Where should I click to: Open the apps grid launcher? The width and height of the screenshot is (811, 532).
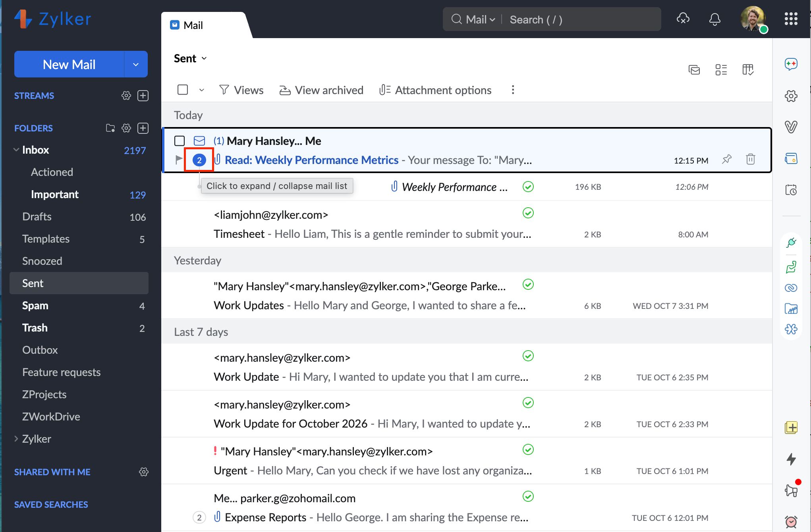[791, 19]
